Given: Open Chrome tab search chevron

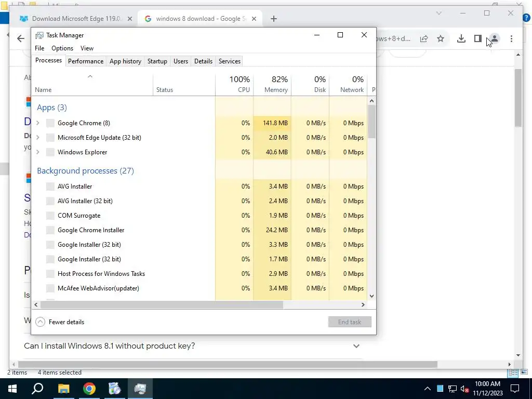Looking at the screenshot, I should 438,13.
